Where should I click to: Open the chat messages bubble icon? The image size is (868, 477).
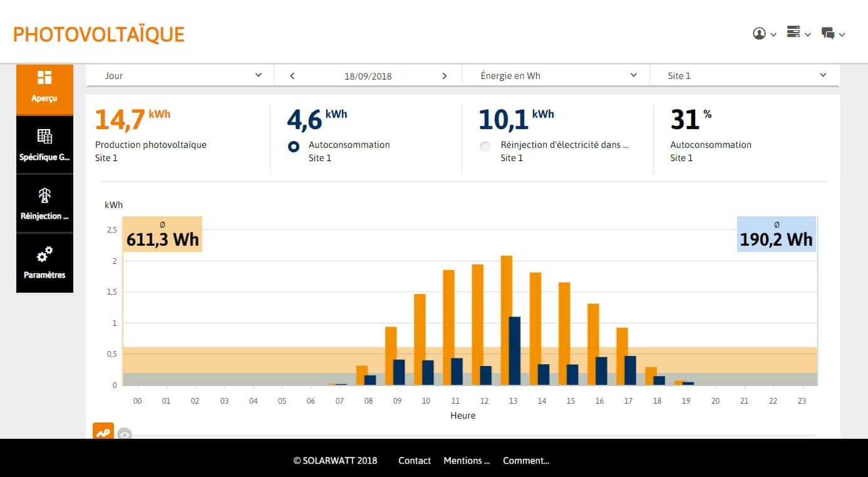click(828, 34)
